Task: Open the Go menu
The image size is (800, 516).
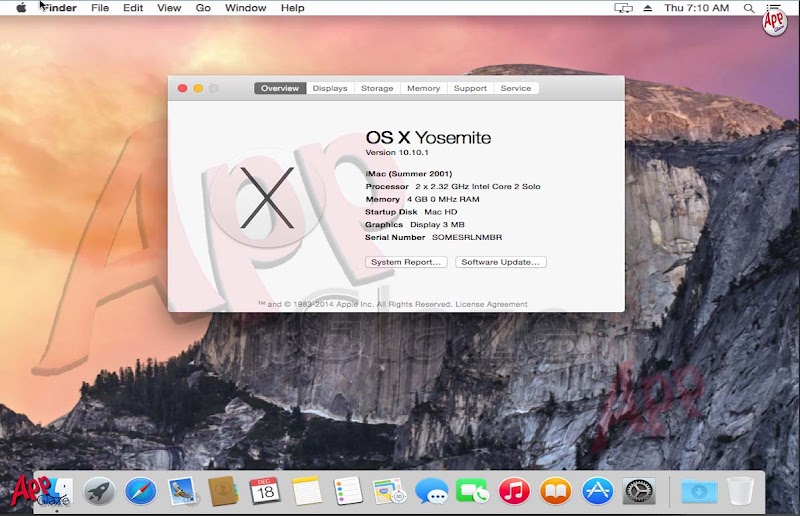Action: 203,8
